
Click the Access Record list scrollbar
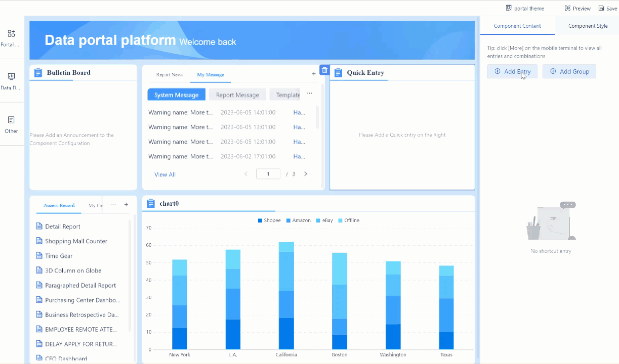point(130,276)
